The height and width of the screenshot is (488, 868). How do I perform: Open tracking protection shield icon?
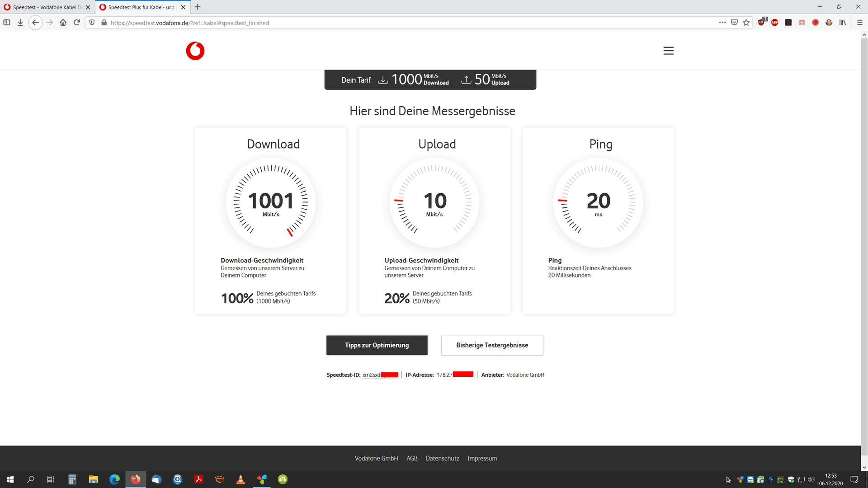click(x=92, y=23)
